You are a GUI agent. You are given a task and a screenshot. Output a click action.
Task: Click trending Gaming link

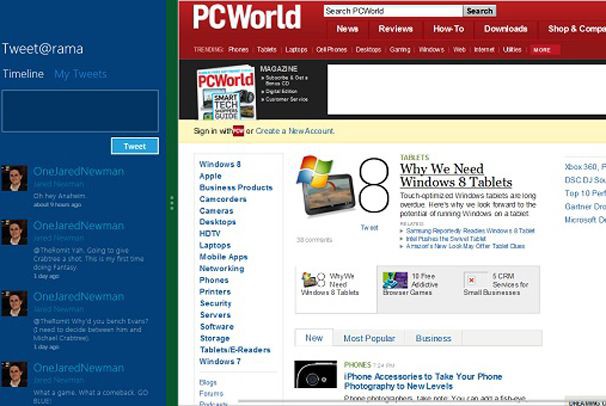(x=400, y=49)
